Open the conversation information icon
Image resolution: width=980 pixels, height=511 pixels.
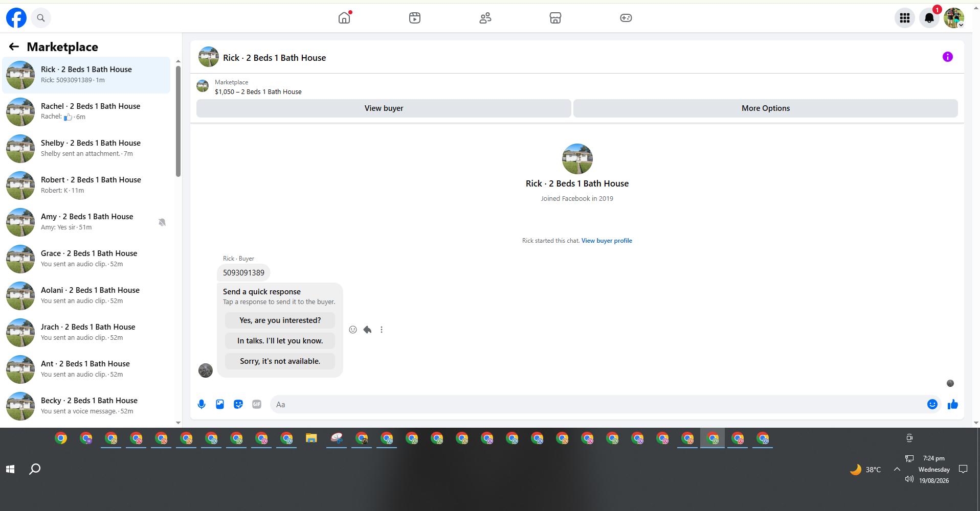pyautogui.click(x=948, y=57)
